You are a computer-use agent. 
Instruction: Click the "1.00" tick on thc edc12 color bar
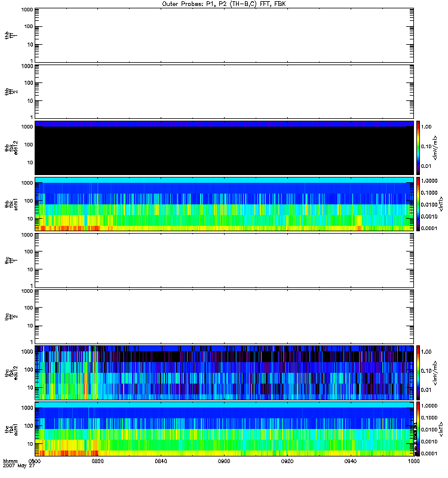pos(426,352)
